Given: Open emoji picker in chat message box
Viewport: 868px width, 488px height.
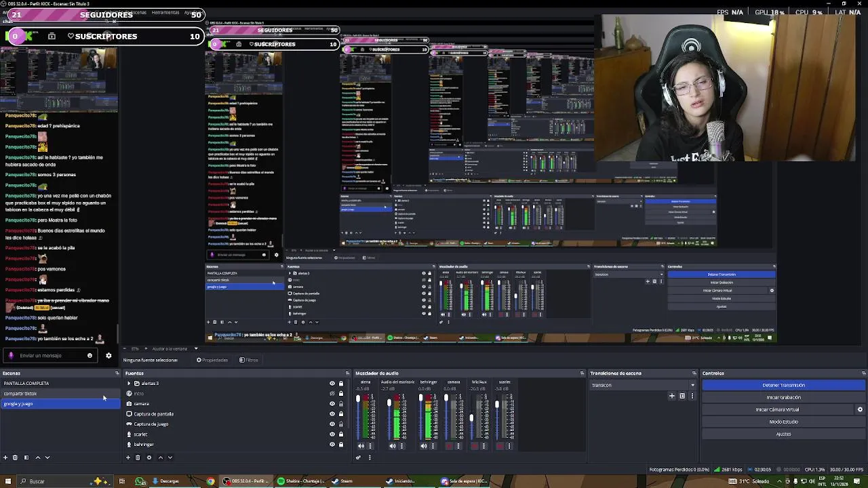Looking at the screenshot, I should (90, 355).
